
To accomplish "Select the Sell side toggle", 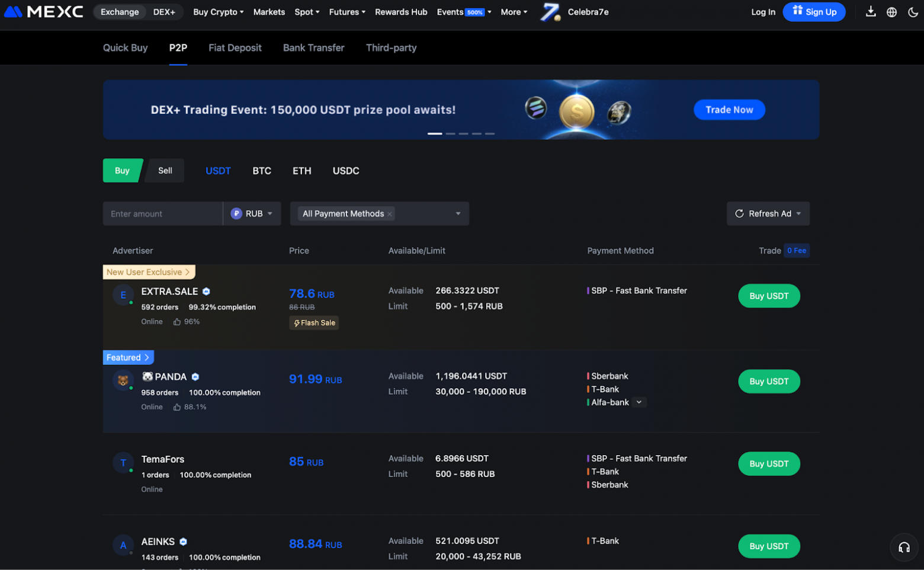I will 165,171.
